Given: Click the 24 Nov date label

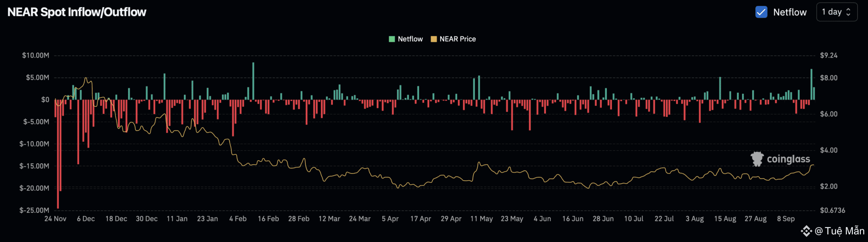Looking at the screenshot, I should click(56, 219).
